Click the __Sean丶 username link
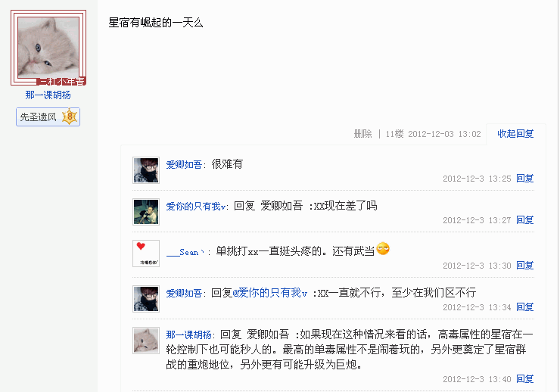The image size is (560, 392). [185, 252]
